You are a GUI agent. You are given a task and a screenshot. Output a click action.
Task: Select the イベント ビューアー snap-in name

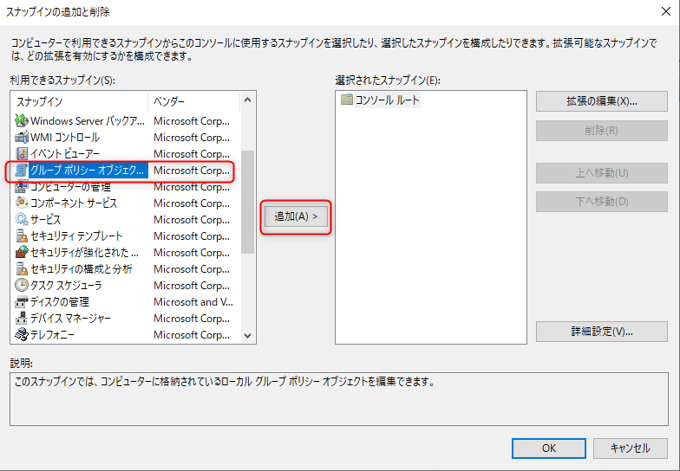coord(65,154)
